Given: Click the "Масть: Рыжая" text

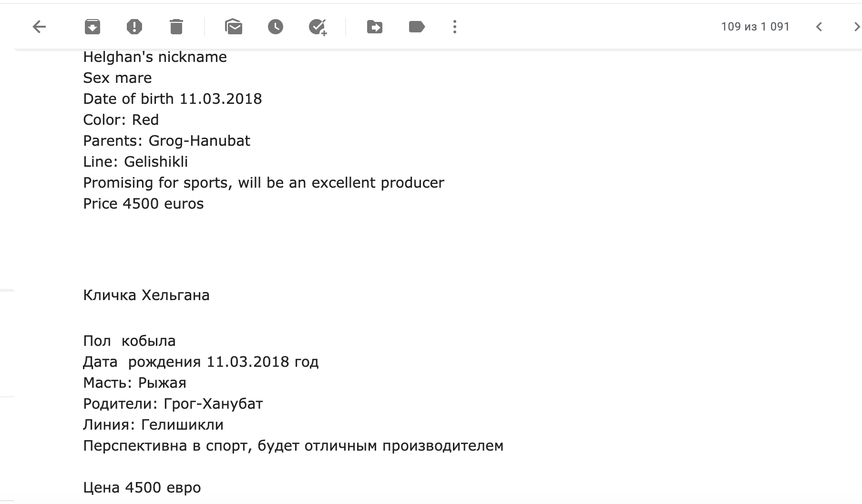Looking at the screenshot, I should pyautogui.click(x=134, y=383).
